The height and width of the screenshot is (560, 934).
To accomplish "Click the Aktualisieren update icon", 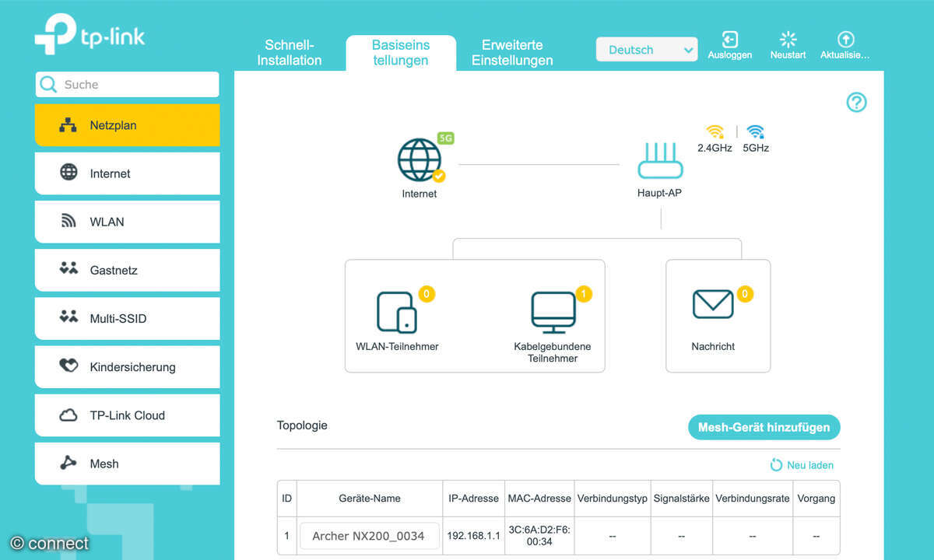I will (x=845, y=40).
